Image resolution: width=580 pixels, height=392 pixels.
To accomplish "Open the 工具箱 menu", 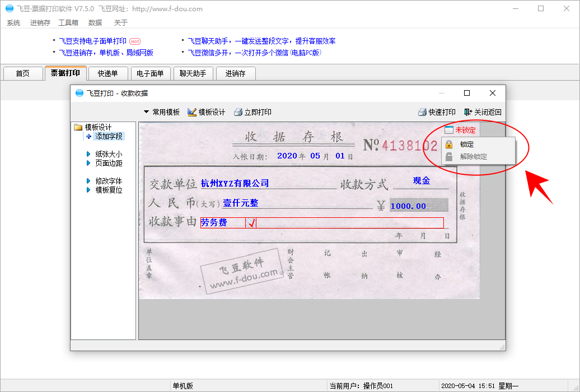I will click(x=68, y=23).
